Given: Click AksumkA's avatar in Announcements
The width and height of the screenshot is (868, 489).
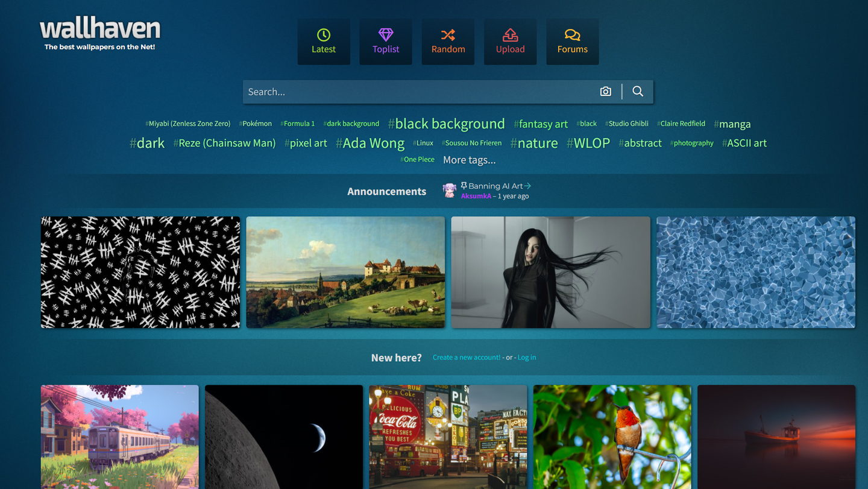Looking at the screenshot, I should tap(449, 191).
